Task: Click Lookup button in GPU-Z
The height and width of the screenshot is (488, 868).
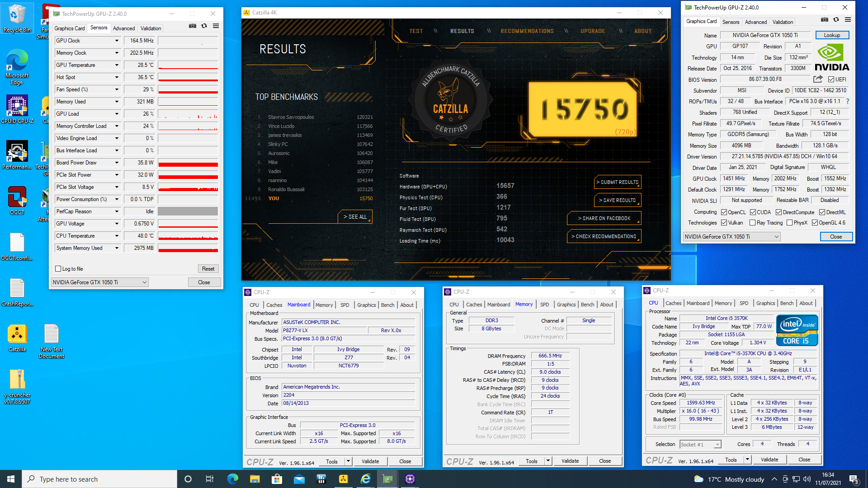Action: 832,35
